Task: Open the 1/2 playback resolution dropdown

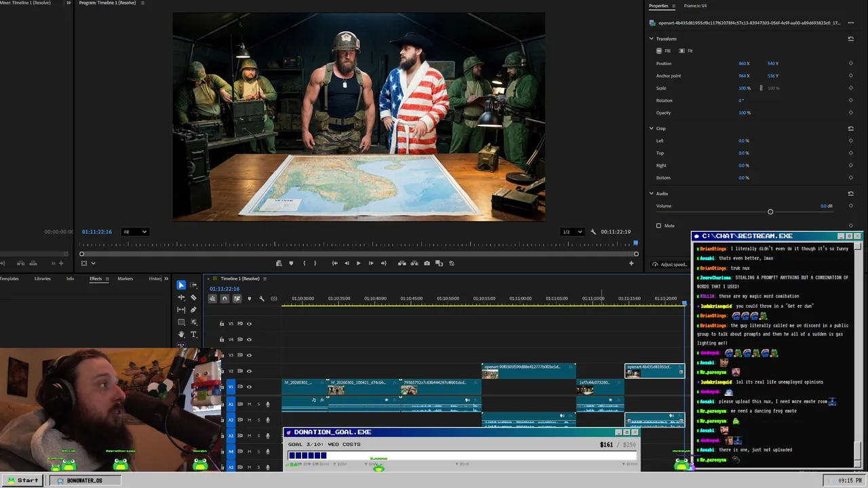Action: click(572, 232)
